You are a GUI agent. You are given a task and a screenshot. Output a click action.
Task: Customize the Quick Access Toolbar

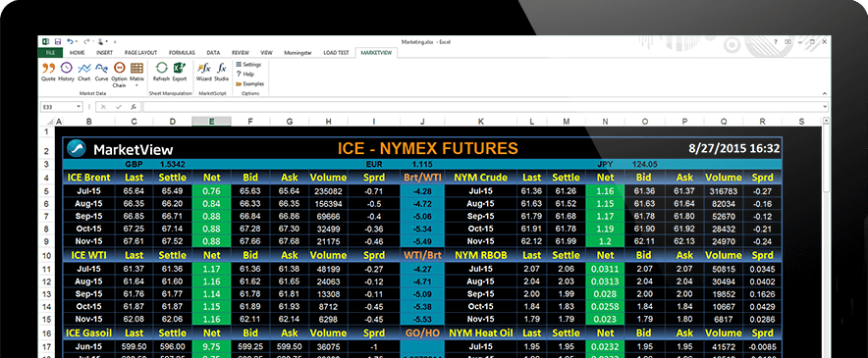[115, 41]
